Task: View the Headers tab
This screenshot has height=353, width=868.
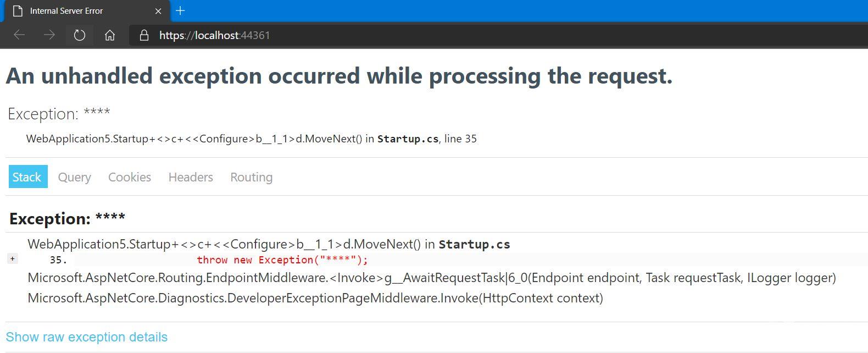Action: click(x=191, y=177)
